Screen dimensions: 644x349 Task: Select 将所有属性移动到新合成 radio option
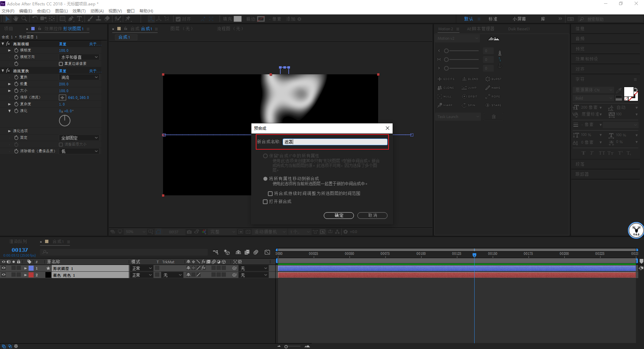pos(265,179)
